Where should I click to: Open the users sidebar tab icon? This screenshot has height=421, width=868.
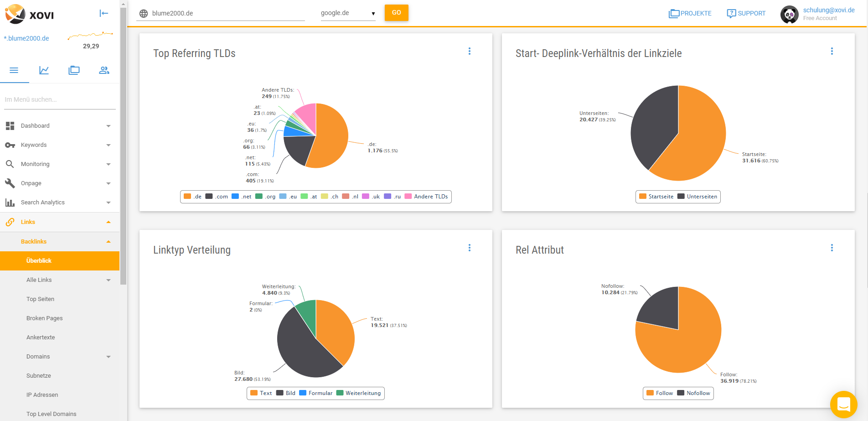tap(104, 70)
